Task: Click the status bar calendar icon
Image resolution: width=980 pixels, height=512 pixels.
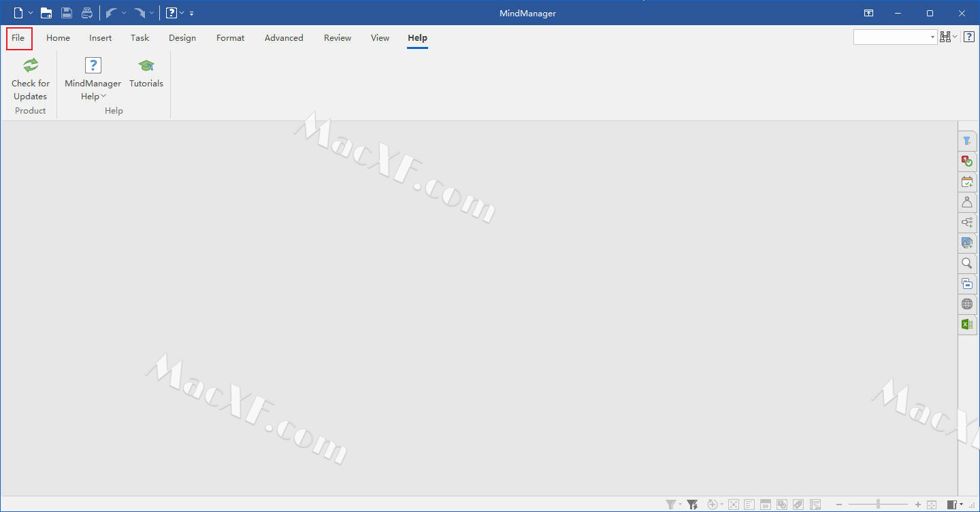Action: [766, 505]
